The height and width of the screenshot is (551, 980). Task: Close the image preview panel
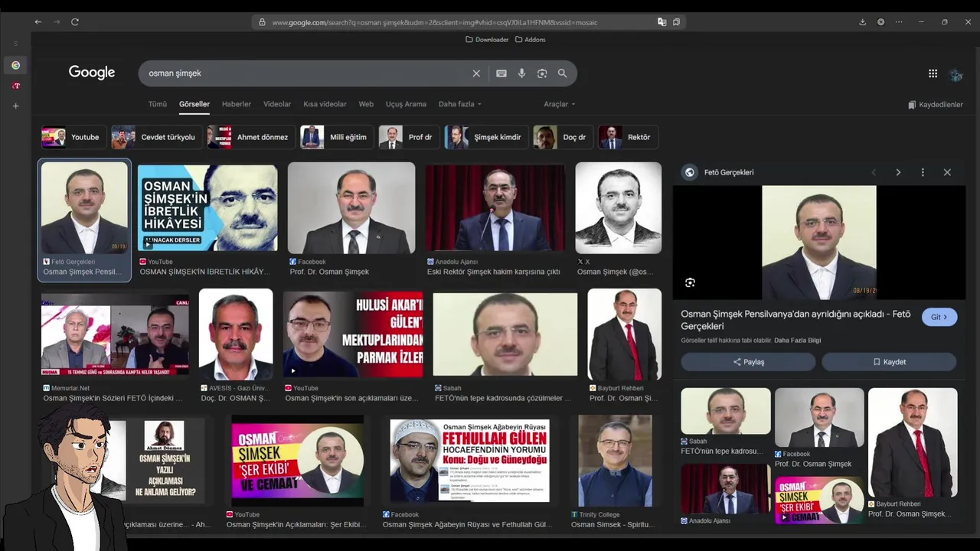point(947,172)
